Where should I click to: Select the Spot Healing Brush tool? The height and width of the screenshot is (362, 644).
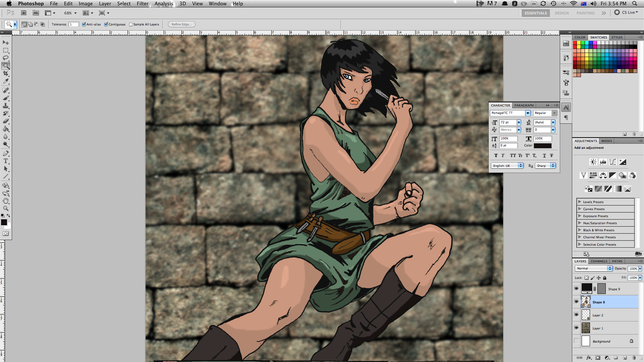pos(6,90)
